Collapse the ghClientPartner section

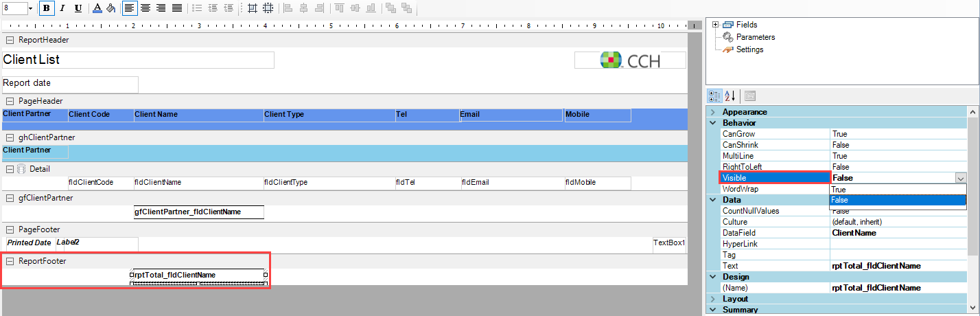click(x=10, y=137)
